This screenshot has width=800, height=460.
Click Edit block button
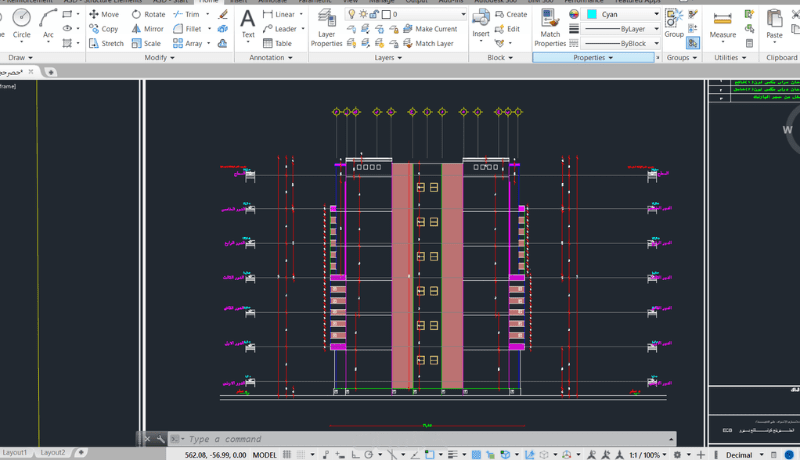(x=508, y=29)
